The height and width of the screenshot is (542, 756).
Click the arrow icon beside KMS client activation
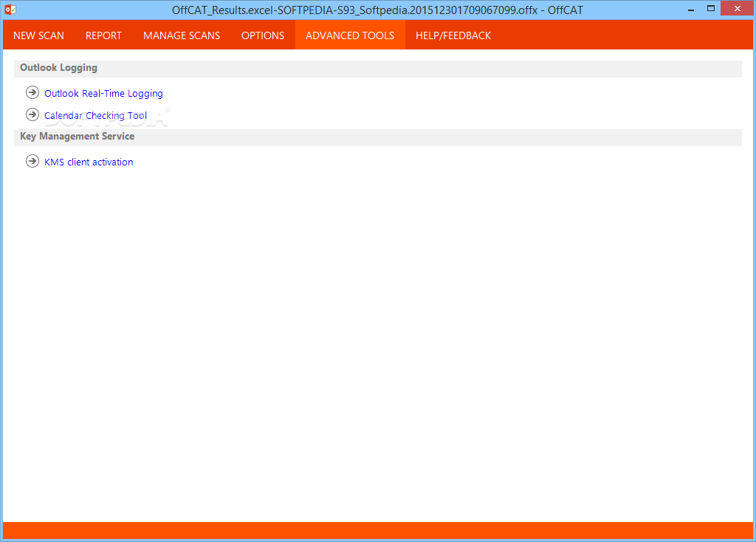coord(32,161)
